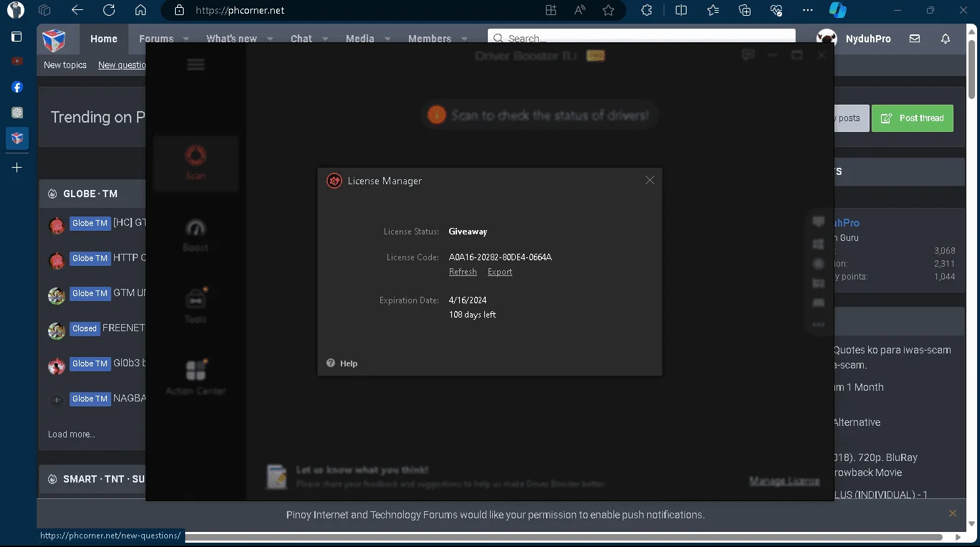The image size is (980, 547).
Task: Open the Favorites list icon
Action: [x=712, y=10]
